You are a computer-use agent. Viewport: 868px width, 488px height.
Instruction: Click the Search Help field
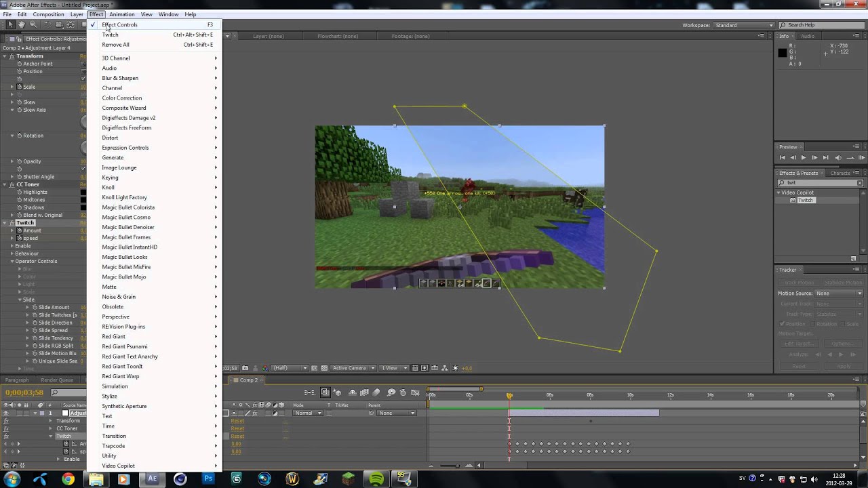pos(821,25)
